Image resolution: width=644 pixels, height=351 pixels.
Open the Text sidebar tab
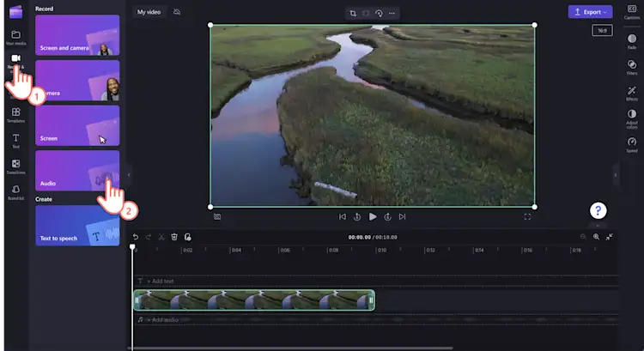(15, 141)
